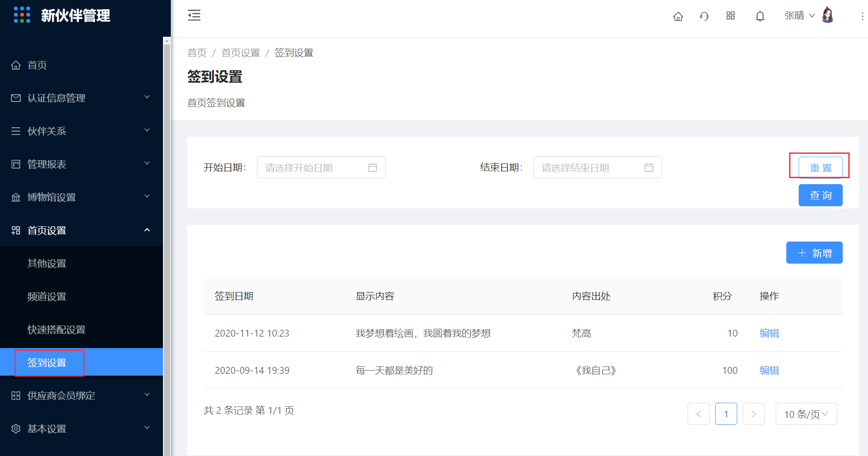Click the 《我自己》 source cell
The height and width of the screenshot is (456, 868).
(596, 370)
